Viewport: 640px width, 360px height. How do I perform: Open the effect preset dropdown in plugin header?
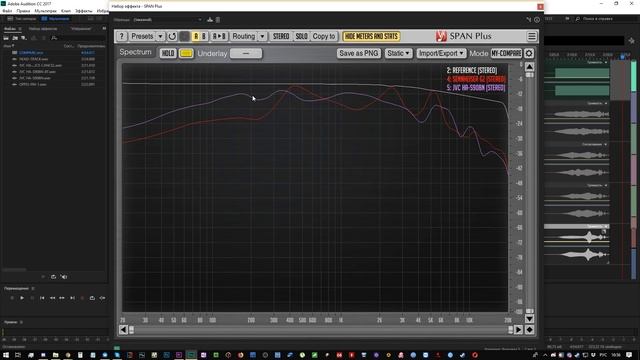pos(167,20)
